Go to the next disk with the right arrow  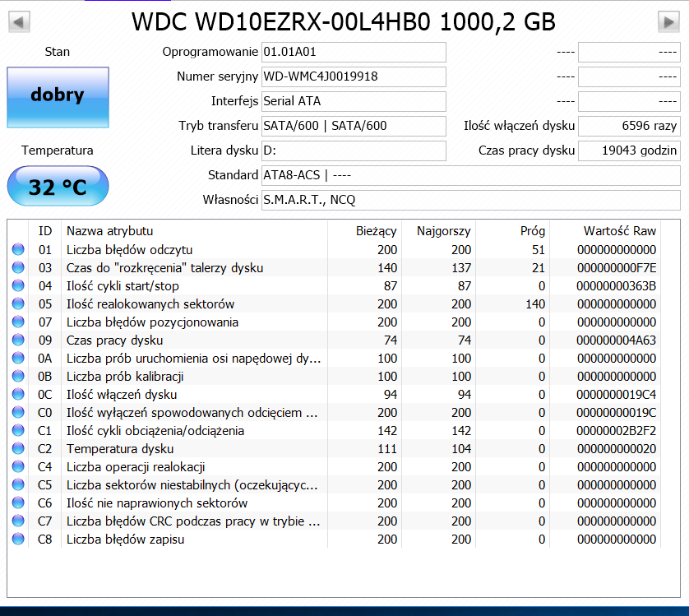[x=668, y=21]
